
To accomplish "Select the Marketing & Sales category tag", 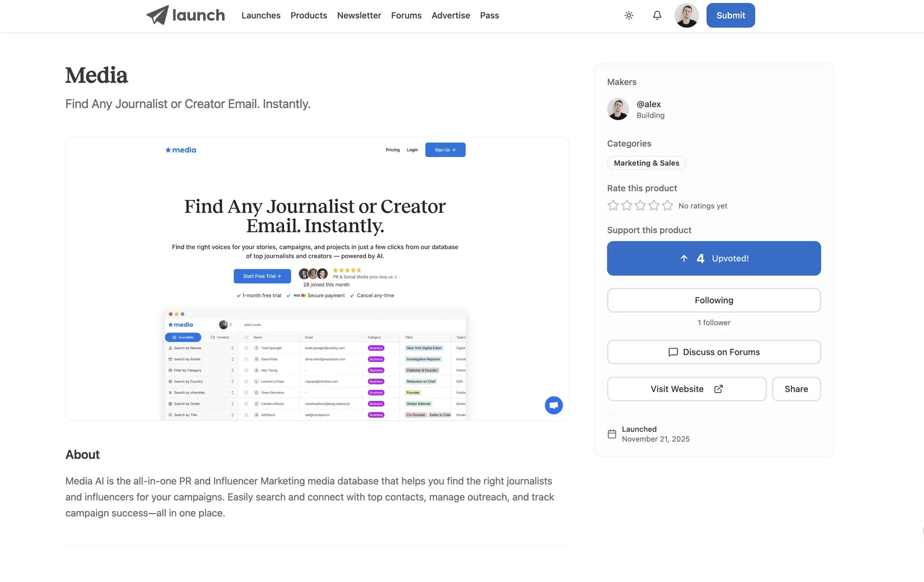I will pyautogui.click(x=647, y=163).
